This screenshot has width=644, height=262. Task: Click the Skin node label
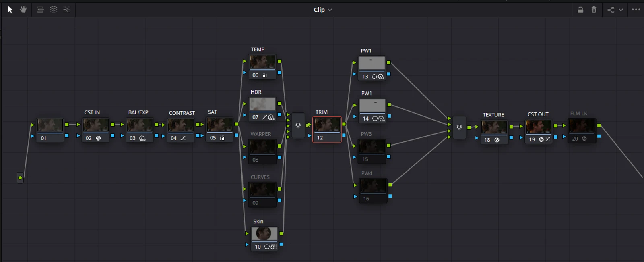coord(258,222)
